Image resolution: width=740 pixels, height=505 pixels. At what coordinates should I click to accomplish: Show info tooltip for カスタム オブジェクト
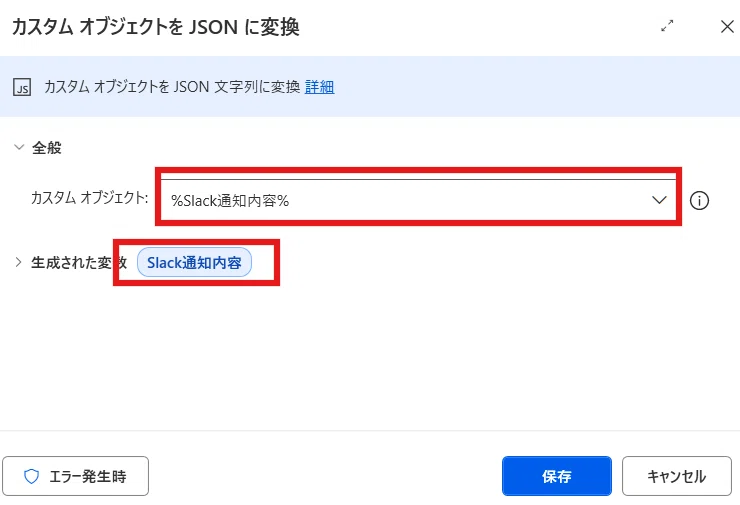[x=699, y=201]
